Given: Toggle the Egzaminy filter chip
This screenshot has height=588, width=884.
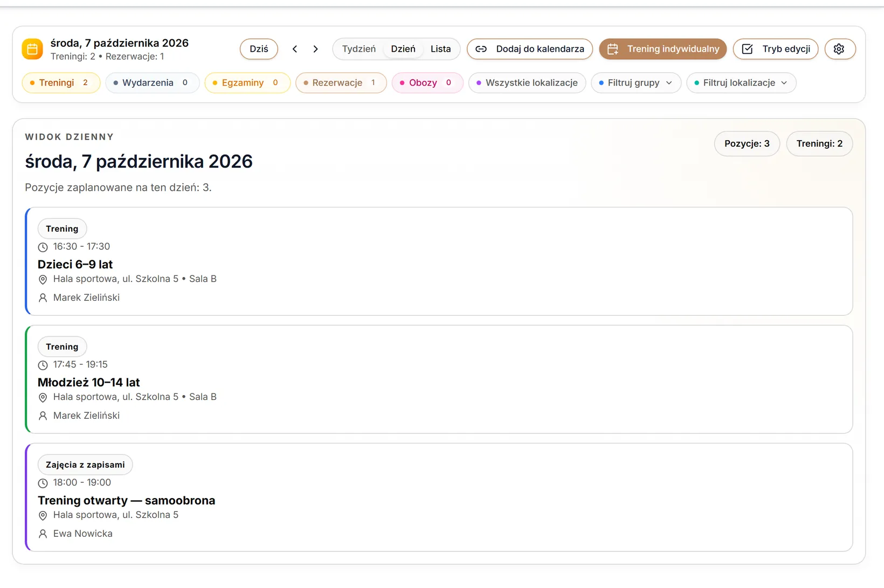Looking at the screenshot, I should pyautogui.click(x=247, y=83).
